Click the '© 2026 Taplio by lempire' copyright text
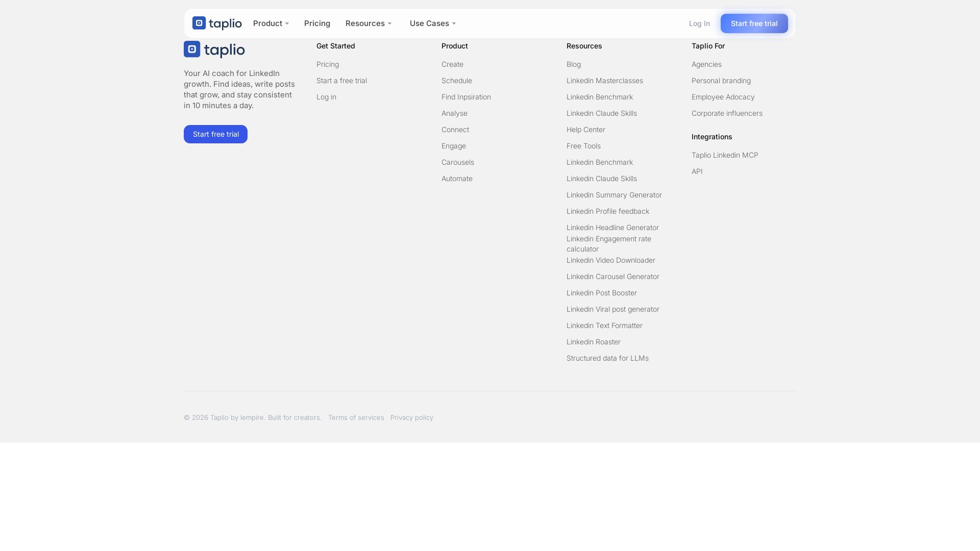 pyautogui.click(x=253, y=417)
